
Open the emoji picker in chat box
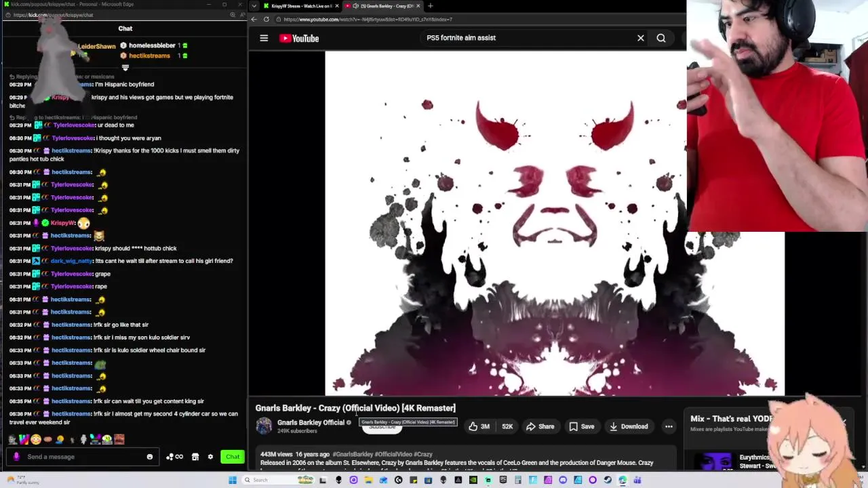[149, 457]
